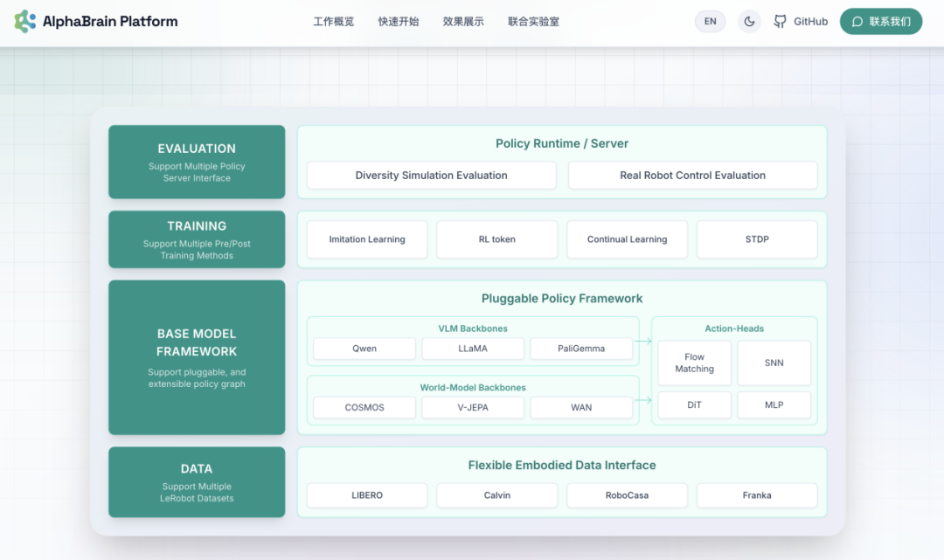Click the GitHub icon in the header
This screenshot has height=560, width=944.
tap(781, 22)
